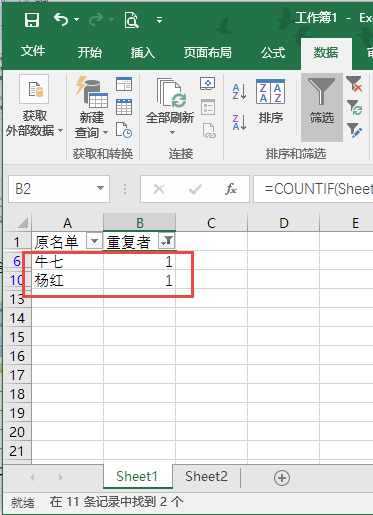Click cell containing 杨红
Viewport: 373px width, 515px height.
click(68, 280)
